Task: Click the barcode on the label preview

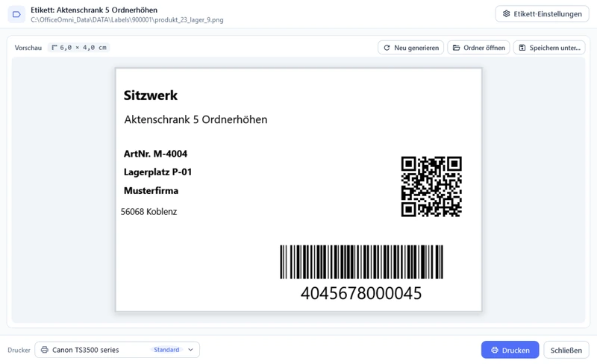Action: pyautogui.click(x=361, y=262)
